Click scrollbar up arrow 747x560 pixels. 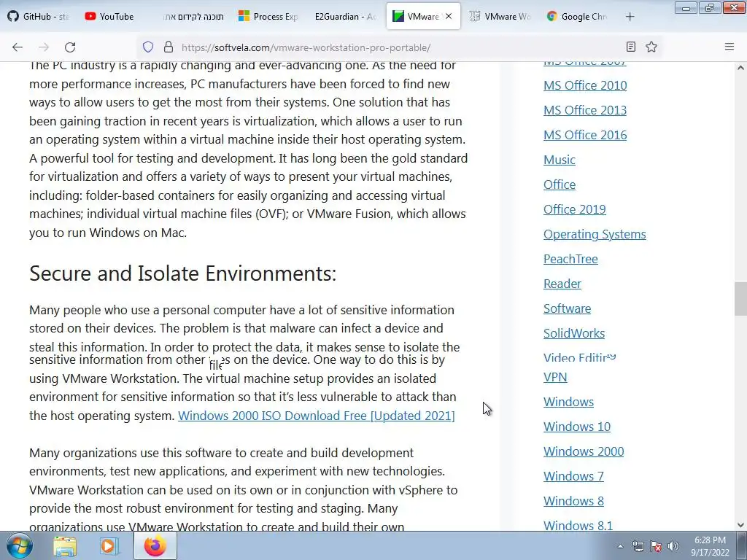(x=740, y=68)
